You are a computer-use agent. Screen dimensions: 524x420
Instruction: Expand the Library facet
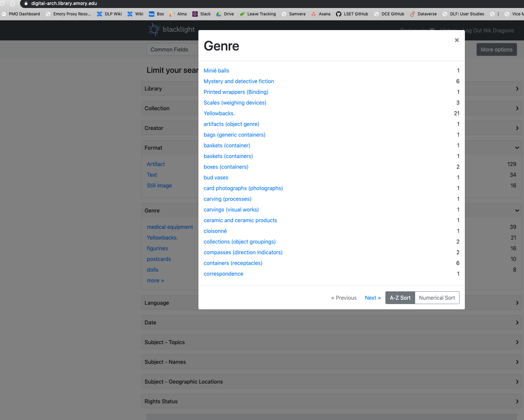331,89
